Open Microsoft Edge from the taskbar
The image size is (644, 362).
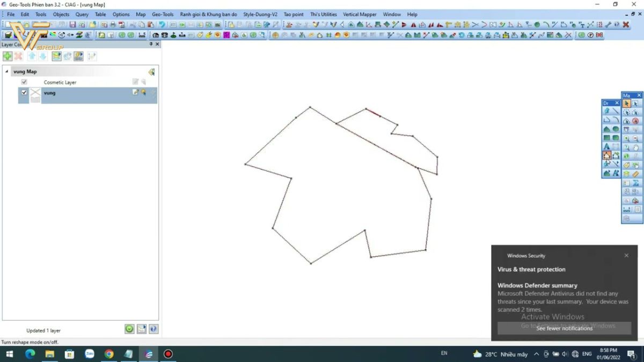point(30,354)
